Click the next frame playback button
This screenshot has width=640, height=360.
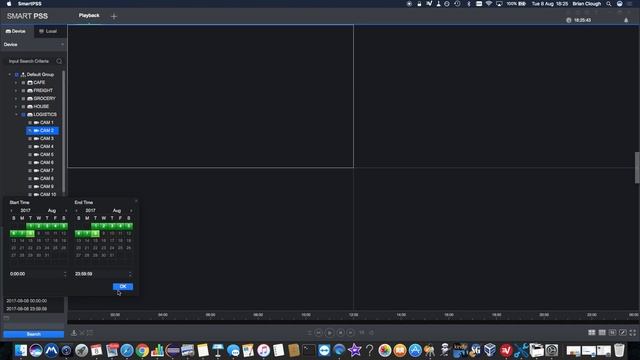tap(351, 333)
